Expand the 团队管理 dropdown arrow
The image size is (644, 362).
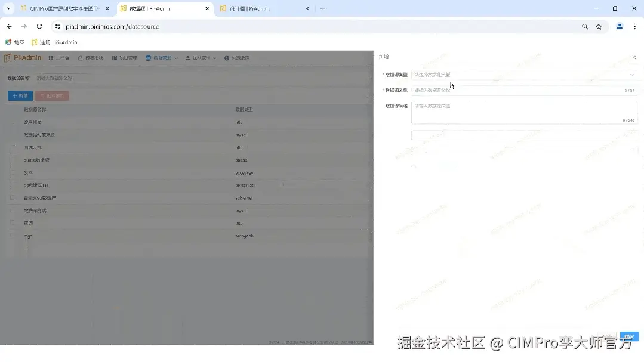point(214,58)
